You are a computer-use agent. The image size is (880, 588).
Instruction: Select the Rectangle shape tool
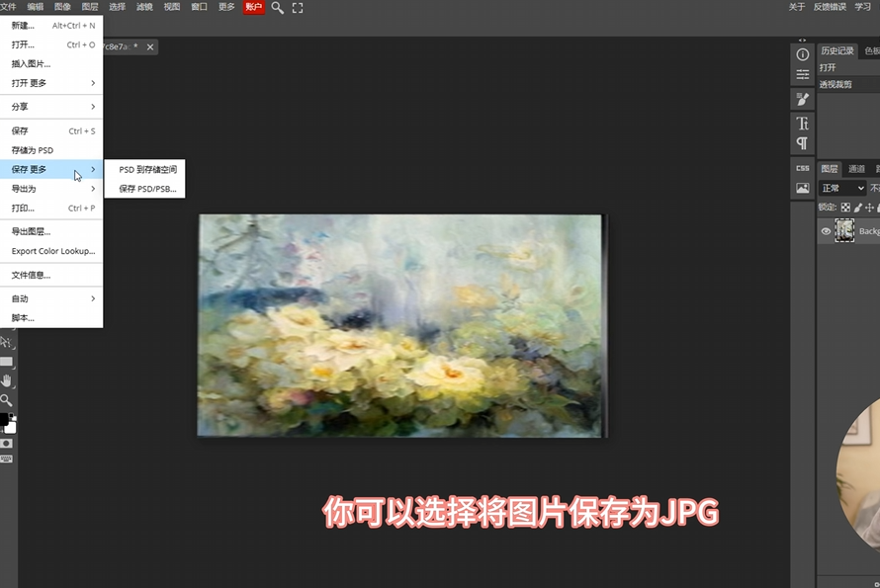(x=6, y=362)
